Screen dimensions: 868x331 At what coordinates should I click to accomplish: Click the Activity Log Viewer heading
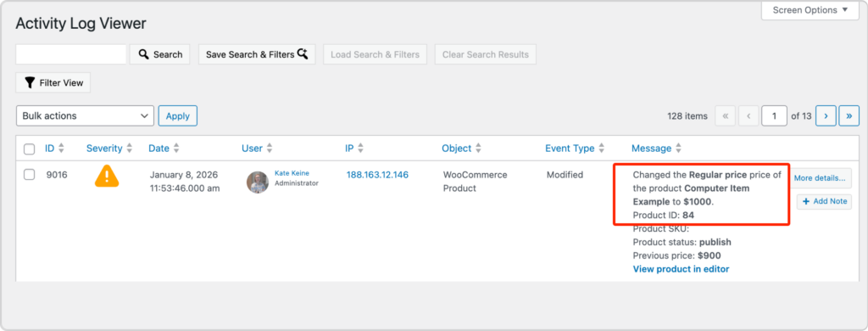81,23
